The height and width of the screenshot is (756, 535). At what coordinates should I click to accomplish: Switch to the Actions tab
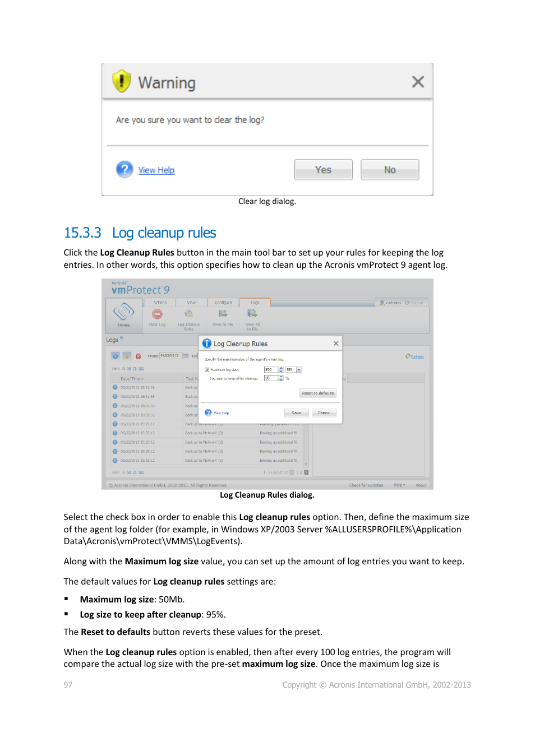click(x=160, y=303)
